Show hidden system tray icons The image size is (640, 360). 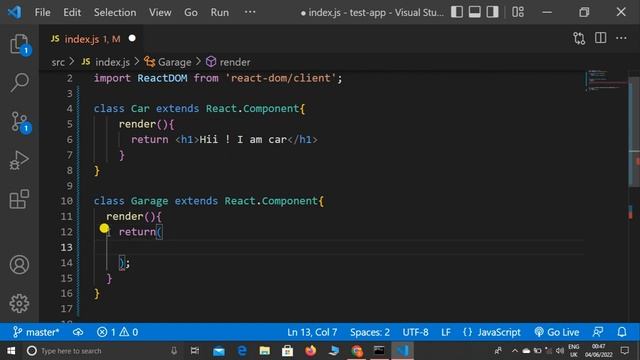point(515,351)
